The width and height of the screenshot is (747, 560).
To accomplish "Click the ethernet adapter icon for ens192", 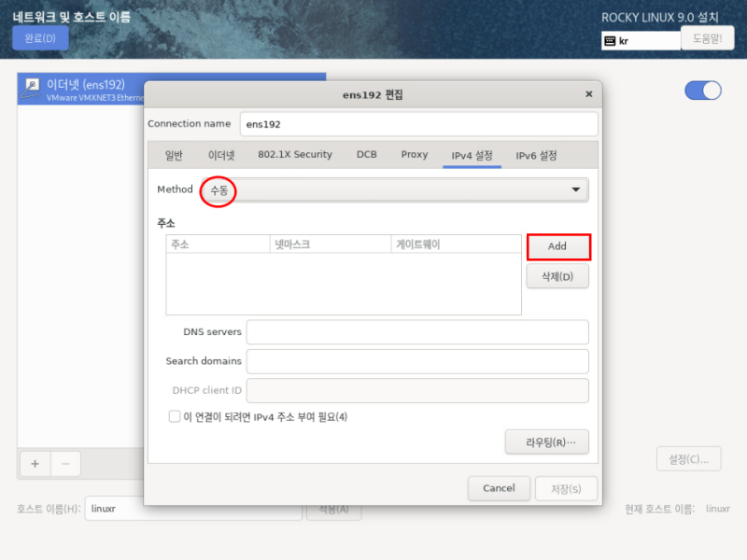I will 32,89.
